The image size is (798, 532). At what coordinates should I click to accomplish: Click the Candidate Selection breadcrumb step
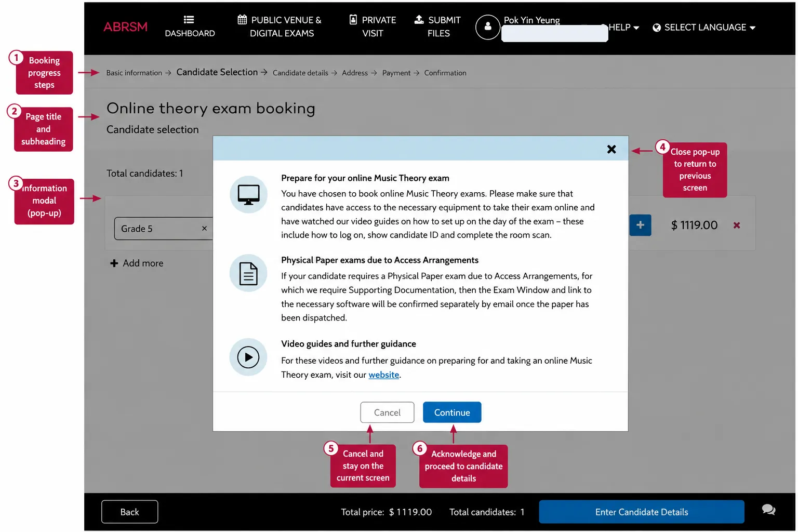point(217,72)
